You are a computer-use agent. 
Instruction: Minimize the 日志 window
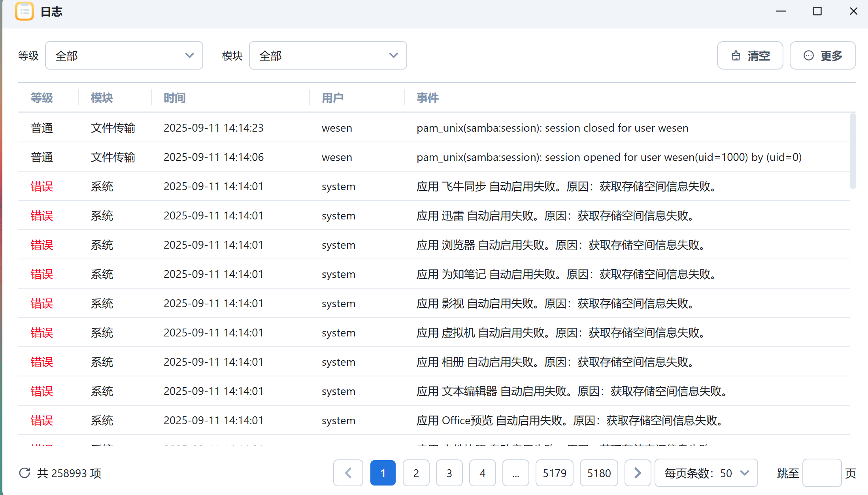coord(781,11)
